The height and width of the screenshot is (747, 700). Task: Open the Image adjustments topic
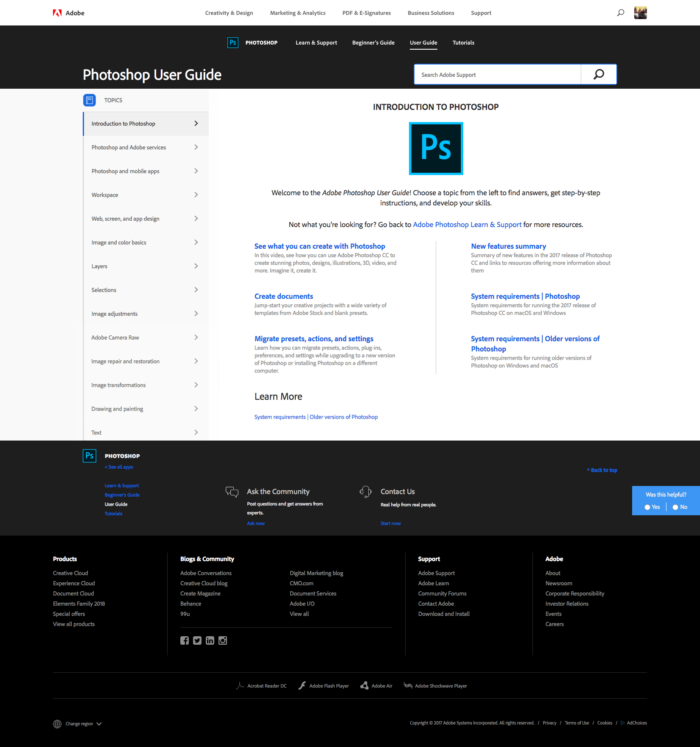click(x=146, y=314)
